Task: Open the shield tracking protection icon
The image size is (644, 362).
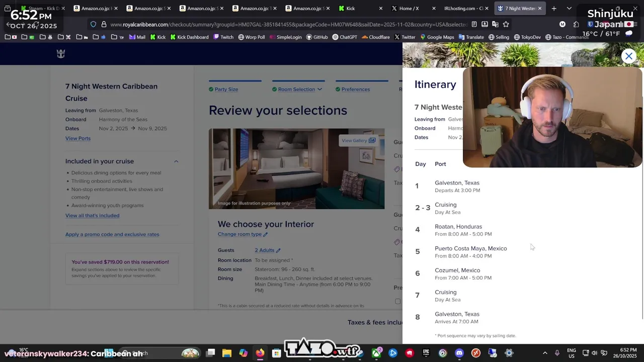Action: click(93, 24)
